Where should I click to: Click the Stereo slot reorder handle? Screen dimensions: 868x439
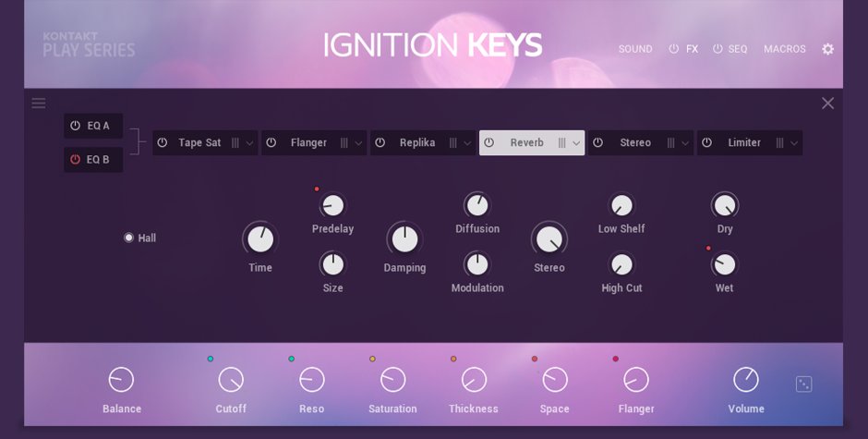(671, 143)
